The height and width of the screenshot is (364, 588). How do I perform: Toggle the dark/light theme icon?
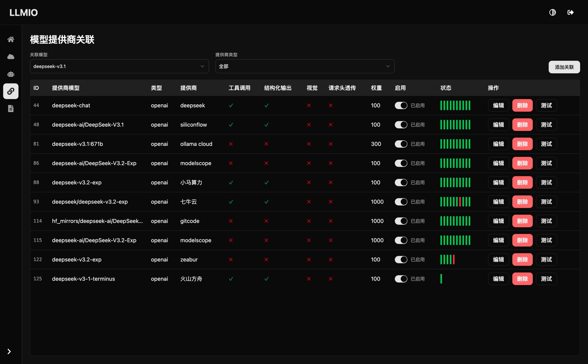552,12
